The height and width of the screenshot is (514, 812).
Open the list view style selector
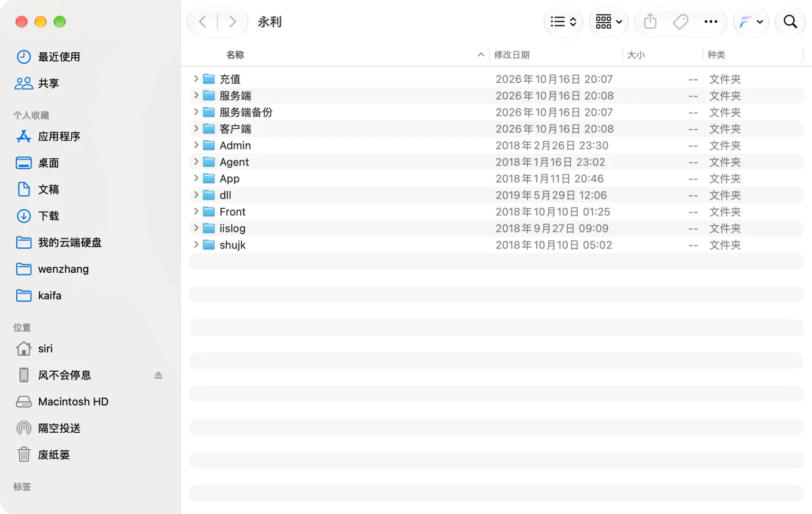tap(563, 22)
